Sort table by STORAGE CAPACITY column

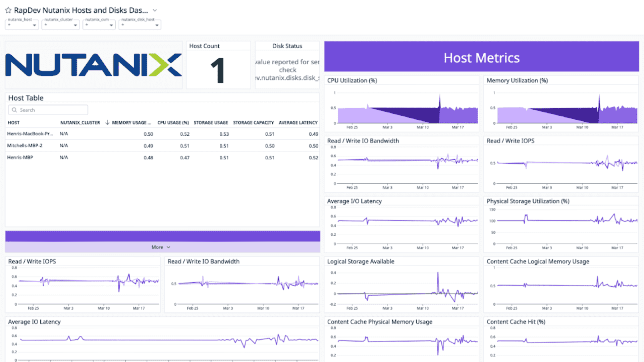(x=254, y=123)
